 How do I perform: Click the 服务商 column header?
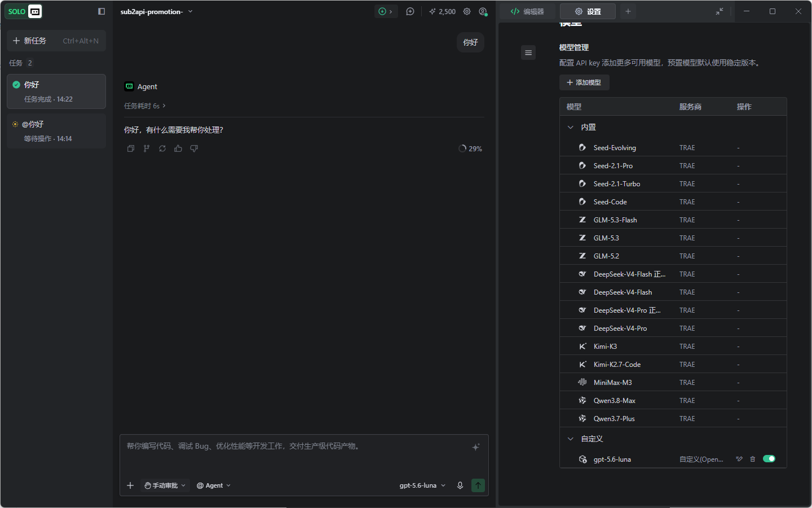click(x=690, y=107)
